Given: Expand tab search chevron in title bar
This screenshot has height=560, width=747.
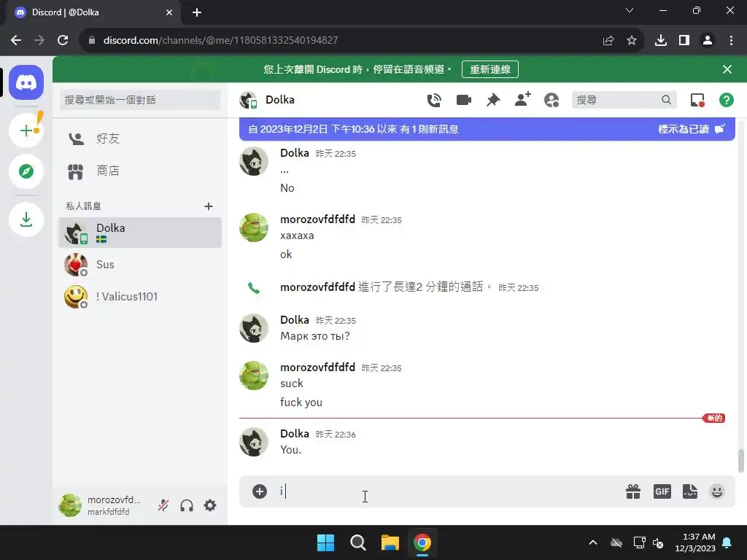Looking at the screenshot, I should click(x=630, y=10).
